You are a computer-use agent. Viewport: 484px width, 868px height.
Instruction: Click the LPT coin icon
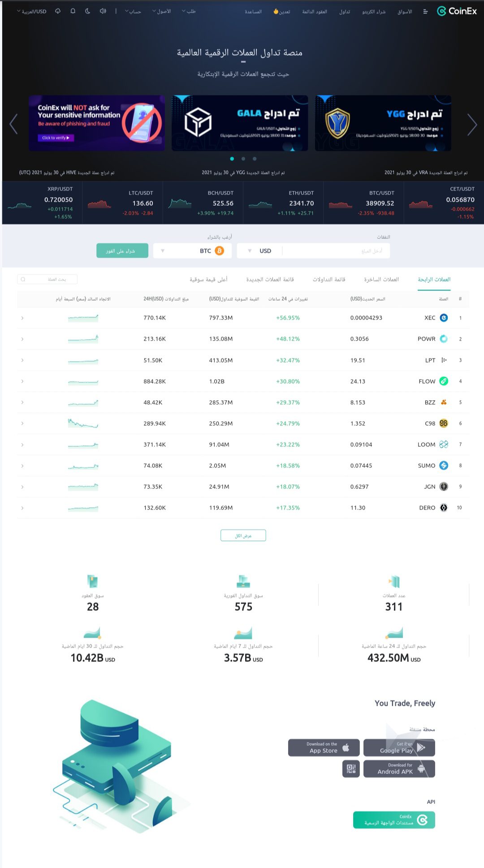click(x=444, y=360)
